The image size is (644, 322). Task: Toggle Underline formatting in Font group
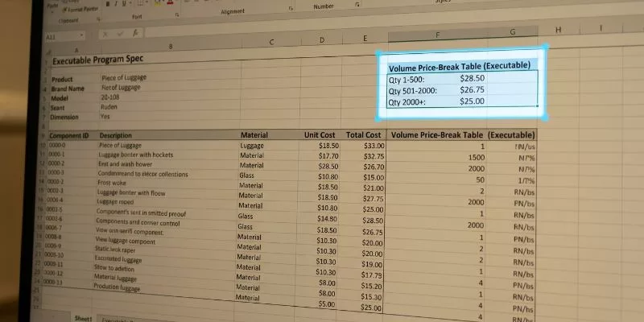tap(124, 4)
